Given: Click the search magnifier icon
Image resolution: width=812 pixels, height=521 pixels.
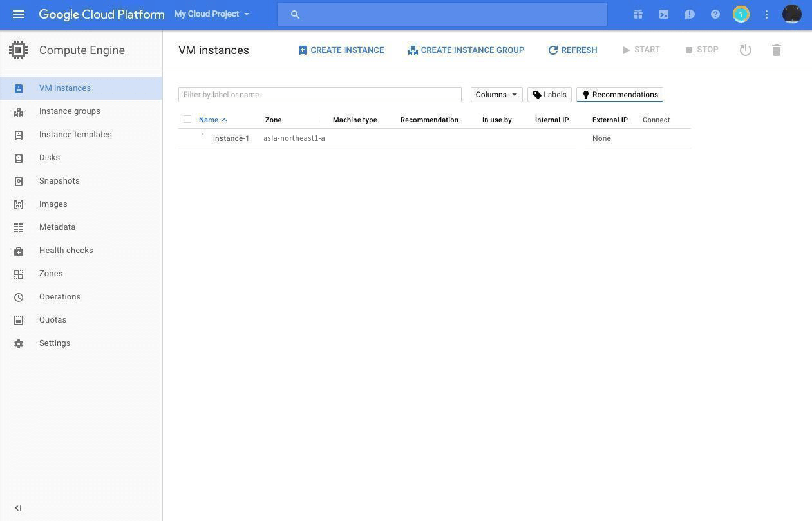Looking at the screenshot, I should (x=295, y=14).
